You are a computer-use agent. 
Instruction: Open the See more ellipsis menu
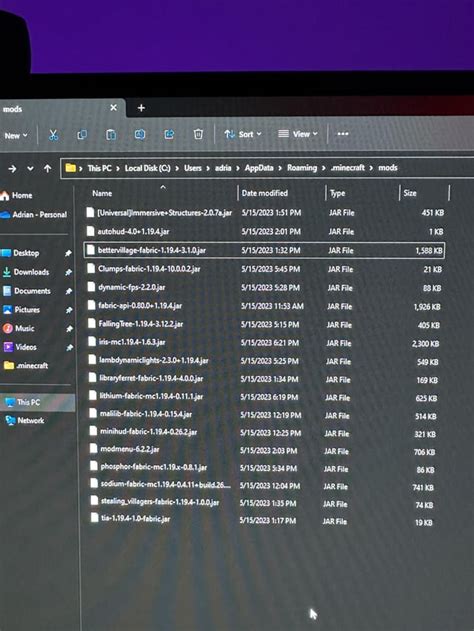click(343, 134)
